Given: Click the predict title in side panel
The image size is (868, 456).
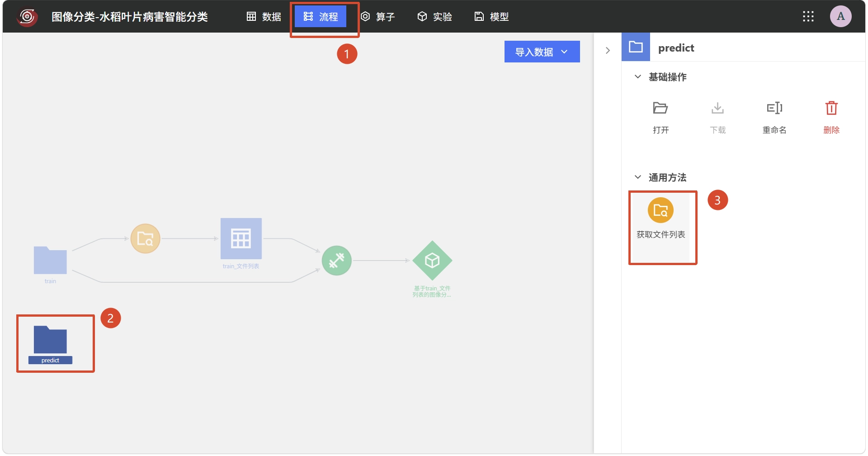Looking at the screenshot, I should point(676,48).
